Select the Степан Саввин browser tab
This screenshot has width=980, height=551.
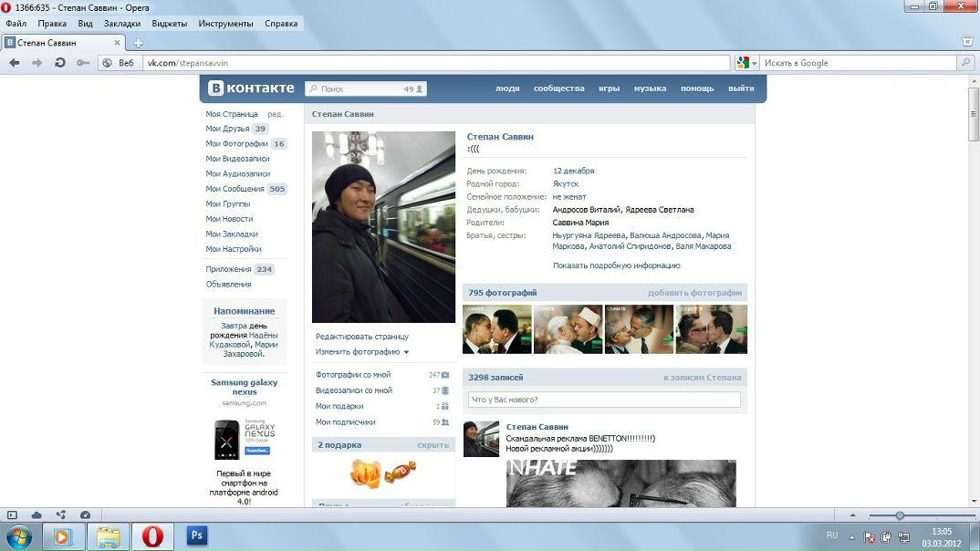(x=53, y=41)
